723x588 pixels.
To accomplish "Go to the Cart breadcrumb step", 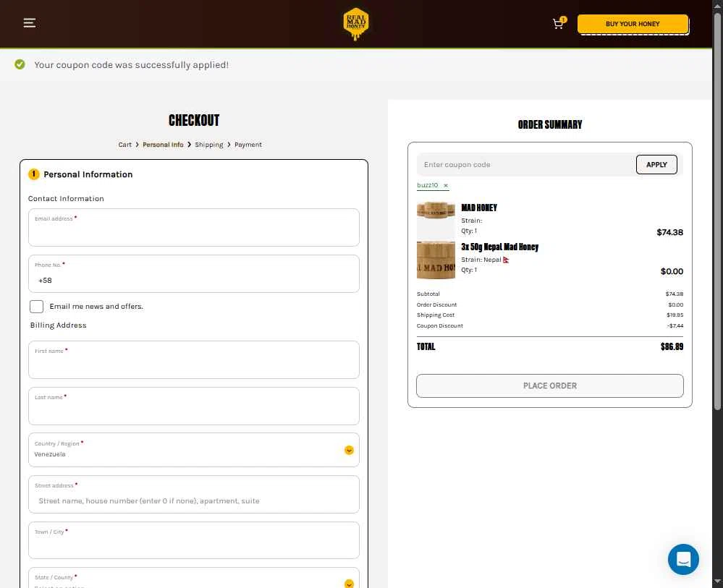I will (x=125, y=145).
